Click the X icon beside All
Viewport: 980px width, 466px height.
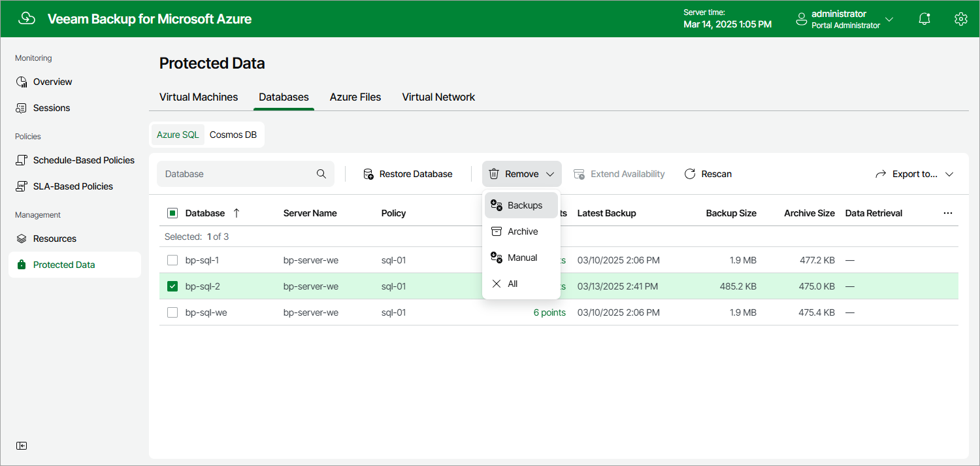tap(497, 284)
